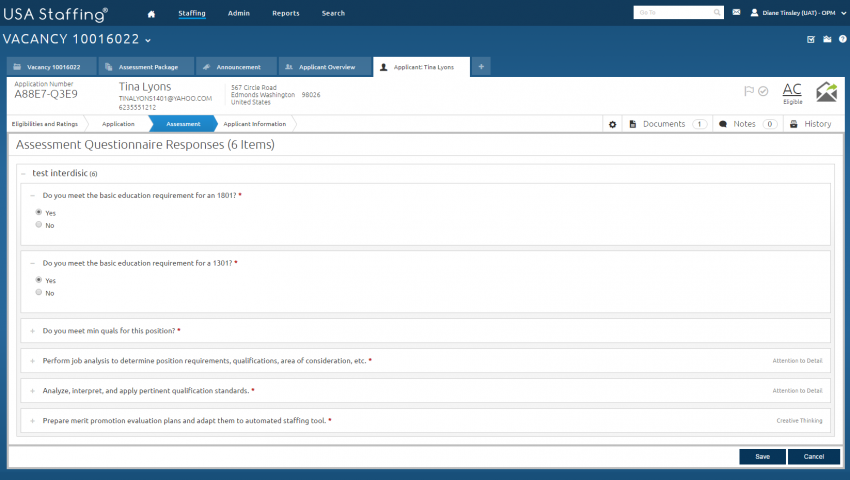Click Attention to Detail on job analysis row
The height and width of the screenshot is (480, 850).
pos(797,361)
